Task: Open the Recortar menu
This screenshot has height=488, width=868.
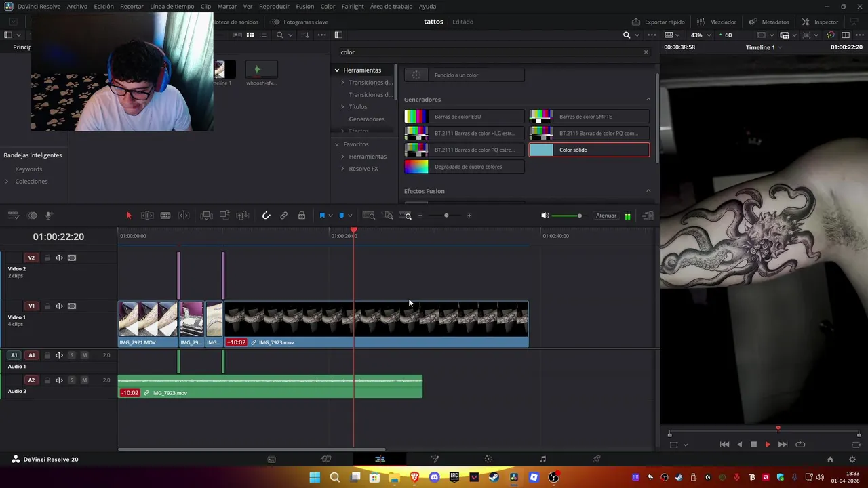Action: (132, 6)
